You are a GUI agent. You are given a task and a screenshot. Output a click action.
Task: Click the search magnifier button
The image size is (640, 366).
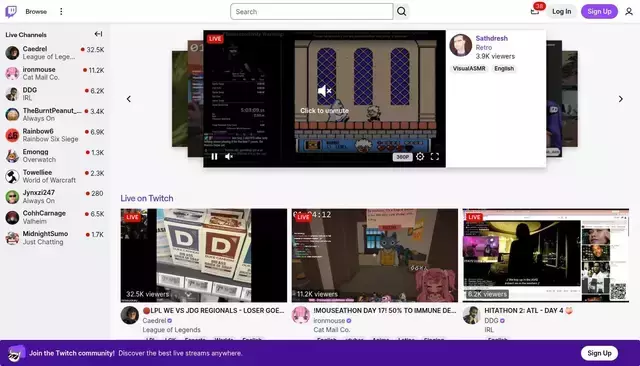tap(402, 11)
